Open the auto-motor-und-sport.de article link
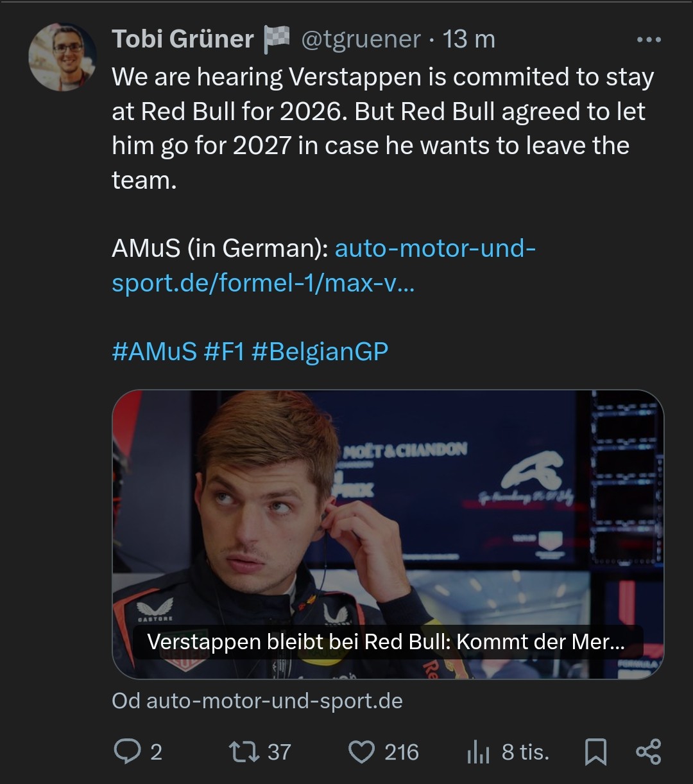693x784 pixels. [323, 265]
